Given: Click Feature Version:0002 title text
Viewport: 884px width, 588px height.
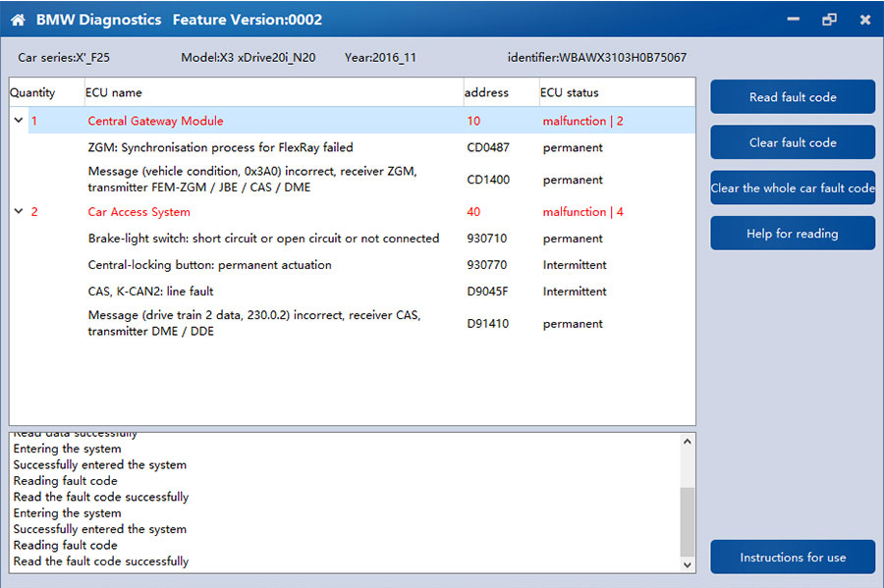Looking at the screenshot, I should coord(248,20).
